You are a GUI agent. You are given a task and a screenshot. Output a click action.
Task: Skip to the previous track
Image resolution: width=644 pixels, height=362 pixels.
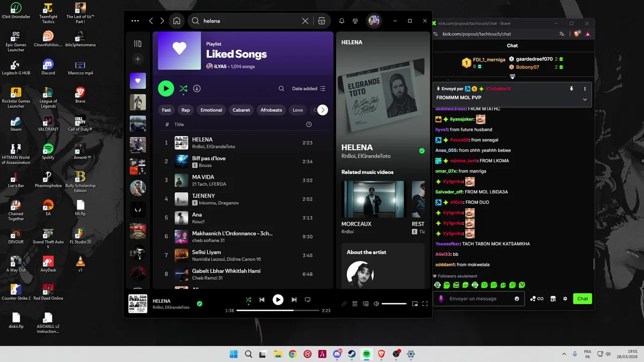click(262, 300)
